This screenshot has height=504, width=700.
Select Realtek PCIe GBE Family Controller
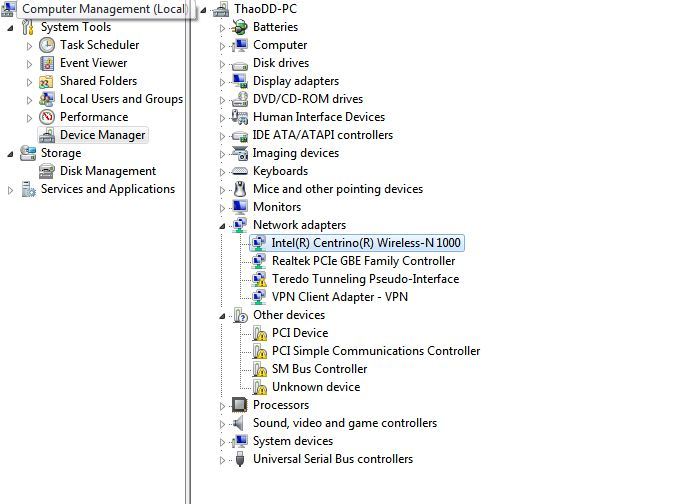[363, 261]
